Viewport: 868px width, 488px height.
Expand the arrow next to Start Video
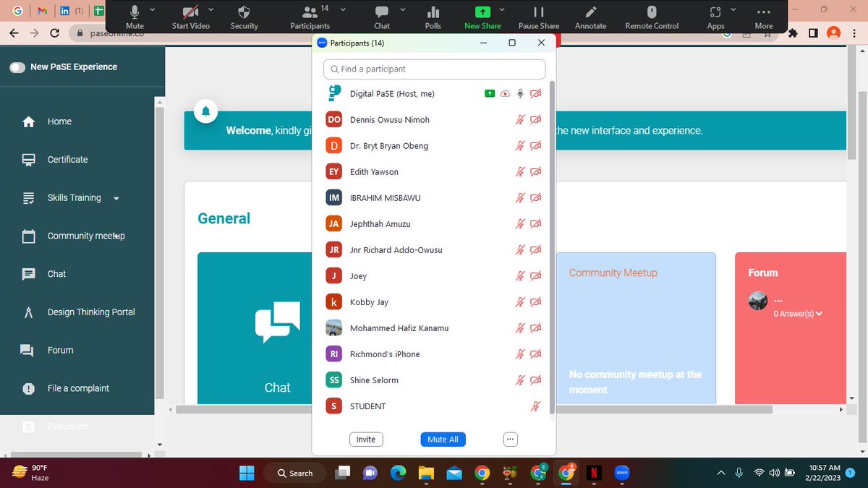210,10
